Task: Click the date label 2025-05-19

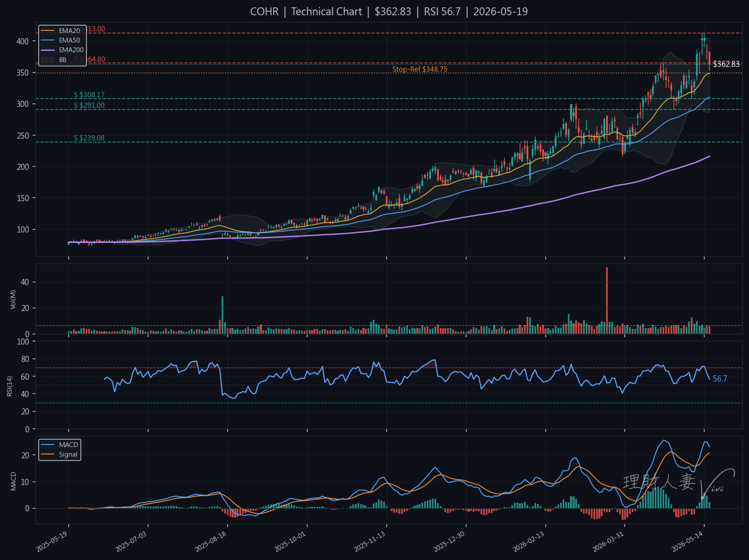Action: tap(52, 541)
